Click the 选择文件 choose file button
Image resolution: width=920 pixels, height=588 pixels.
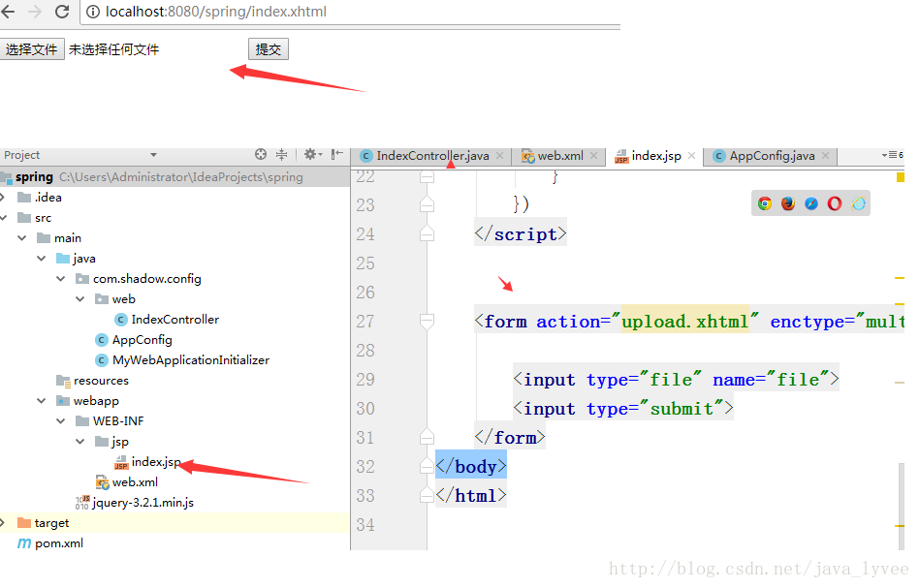(x=32, y=49)
